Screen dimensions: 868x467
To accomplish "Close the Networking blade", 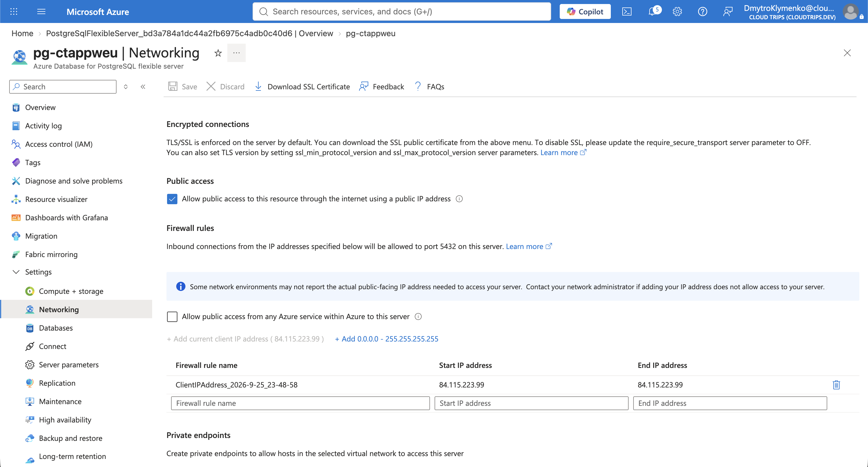I will point(847,53).
